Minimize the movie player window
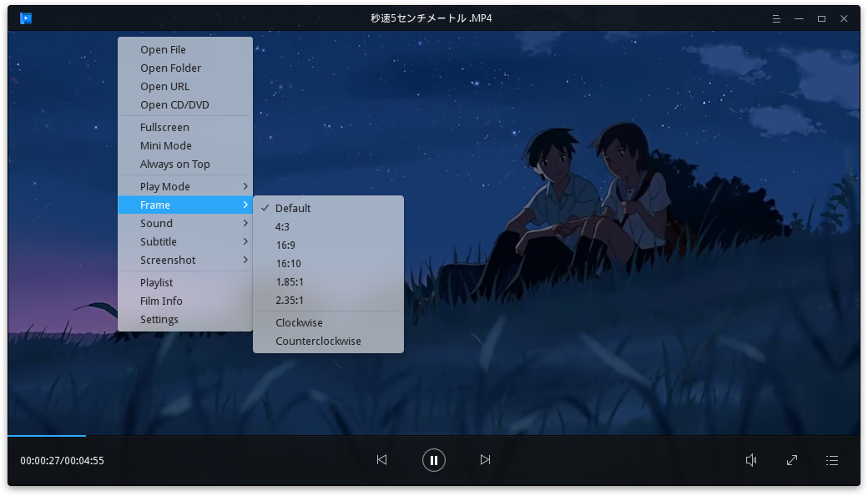The height and width of the screenshot is (496, 868). pyautogui.click(x=799, y=19)
